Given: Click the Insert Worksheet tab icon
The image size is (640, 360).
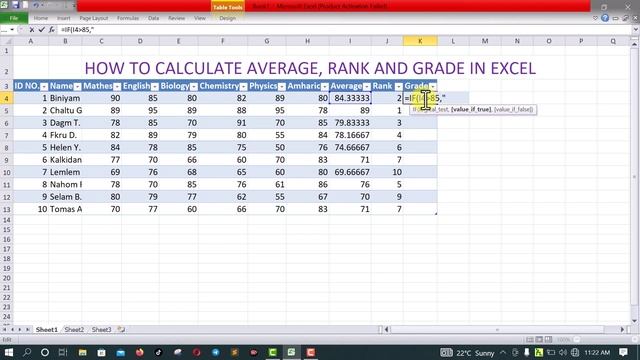Looking at the screenshot, I should pos(121,329).
